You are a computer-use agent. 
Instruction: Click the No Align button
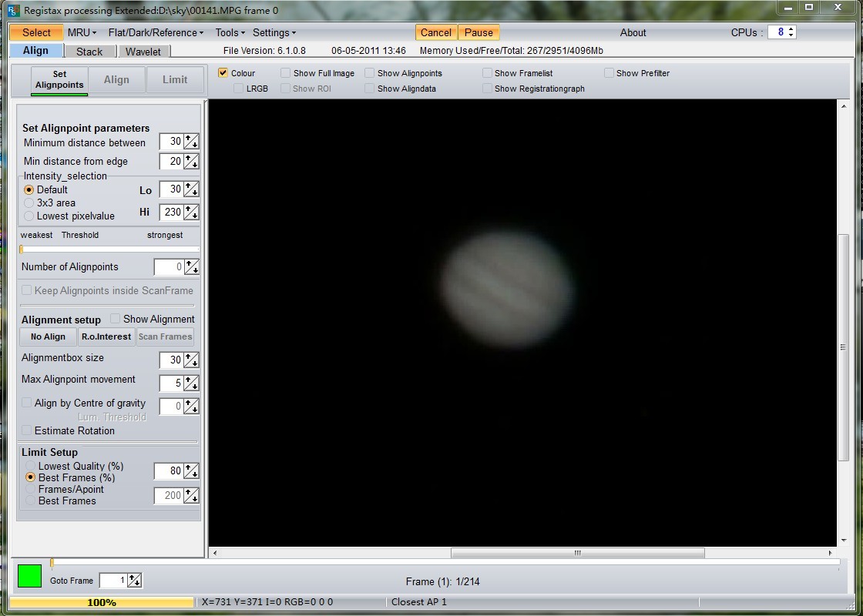[x=48, y=336]
